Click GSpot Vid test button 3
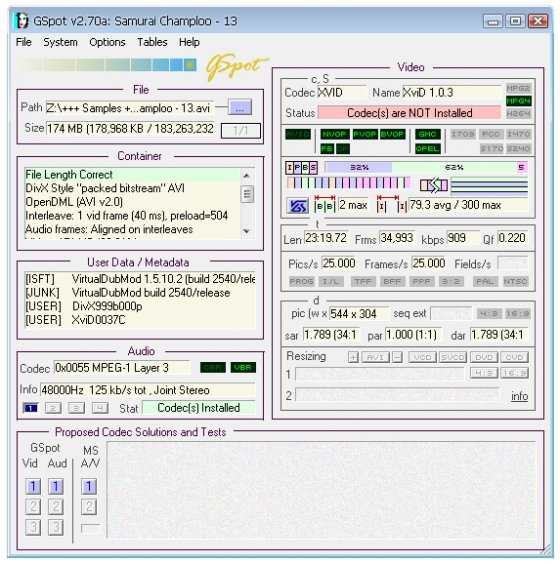This screenshot has width=560, height=563. pos(33,527)
